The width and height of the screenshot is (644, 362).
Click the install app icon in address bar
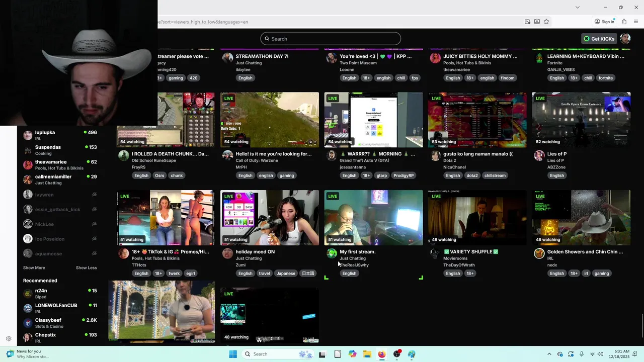pyautogui.click(x=537, y=22)
